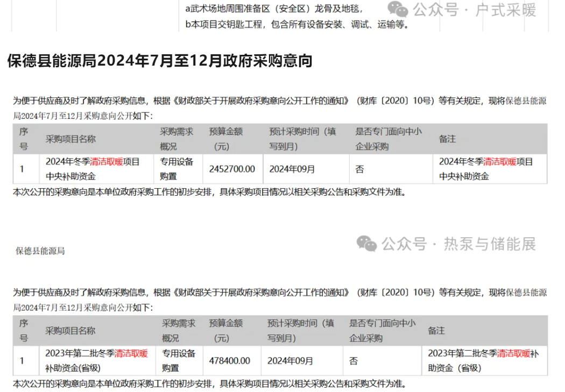
Task: Click 采购项目名称 header in the first table
Action: click(x=70, y=139)
